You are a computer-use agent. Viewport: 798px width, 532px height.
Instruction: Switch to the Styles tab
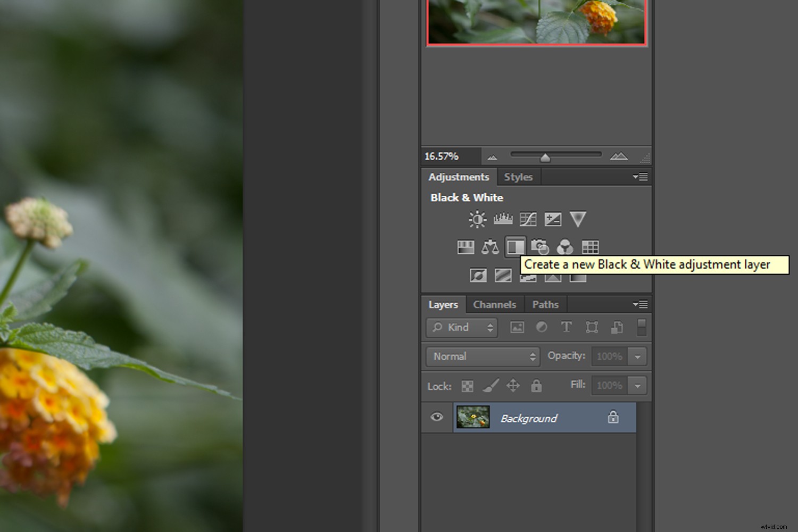(x=518, y=177)
